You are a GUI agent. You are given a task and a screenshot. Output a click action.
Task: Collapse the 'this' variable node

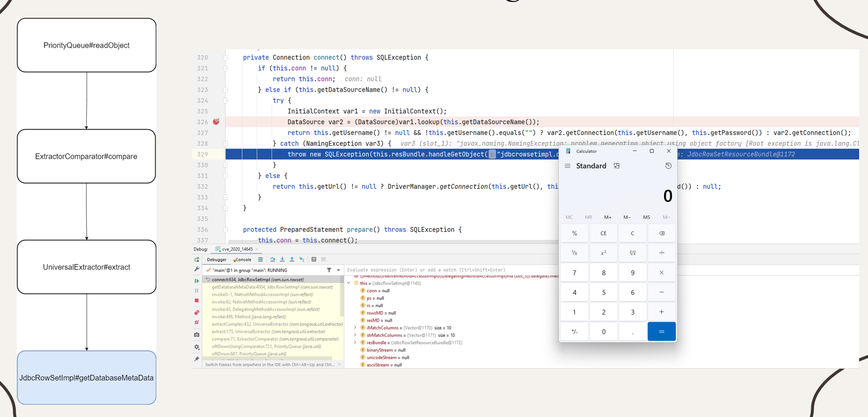(349, 283)
